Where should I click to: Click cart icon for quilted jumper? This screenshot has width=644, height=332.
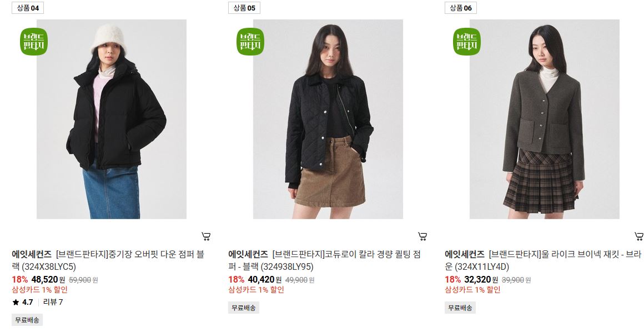coord(422,237)
